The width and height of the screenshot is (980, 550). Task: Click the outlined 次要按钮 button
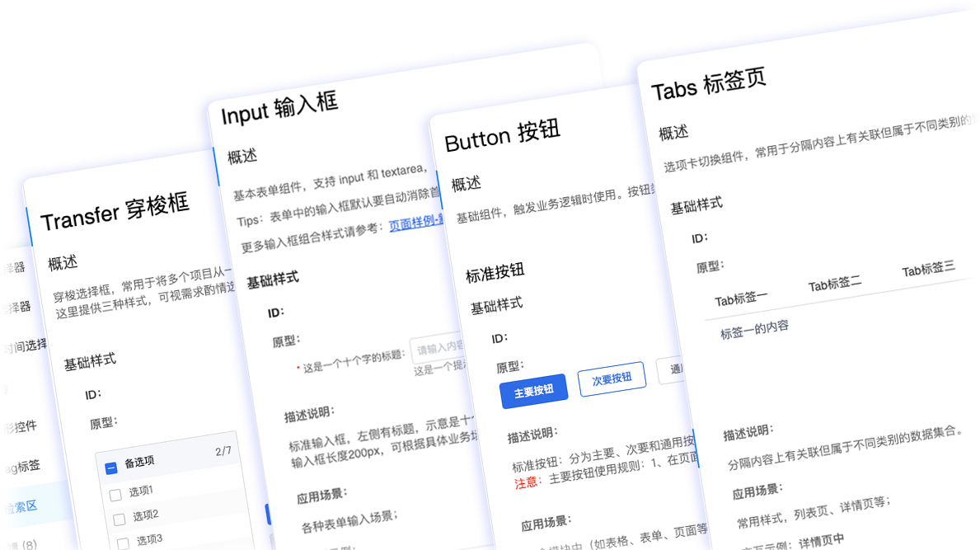point(612,379)
